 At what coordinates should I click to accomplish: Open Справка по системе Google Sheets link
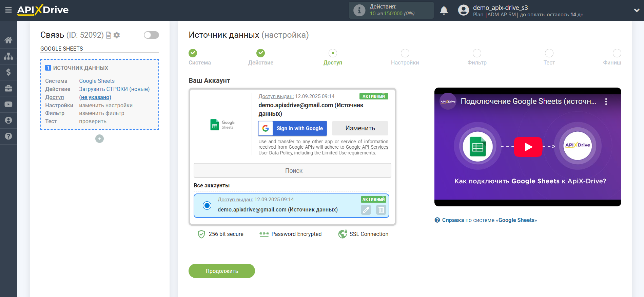(x=489, y=220)
